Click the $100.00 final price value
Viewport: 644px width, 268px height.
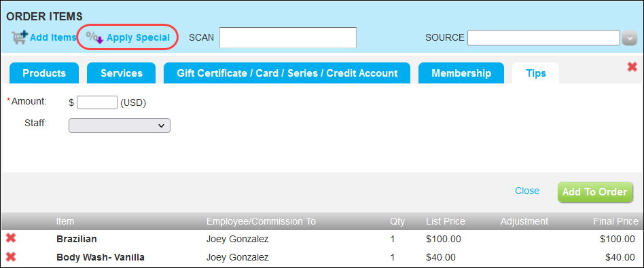point(618,239)
